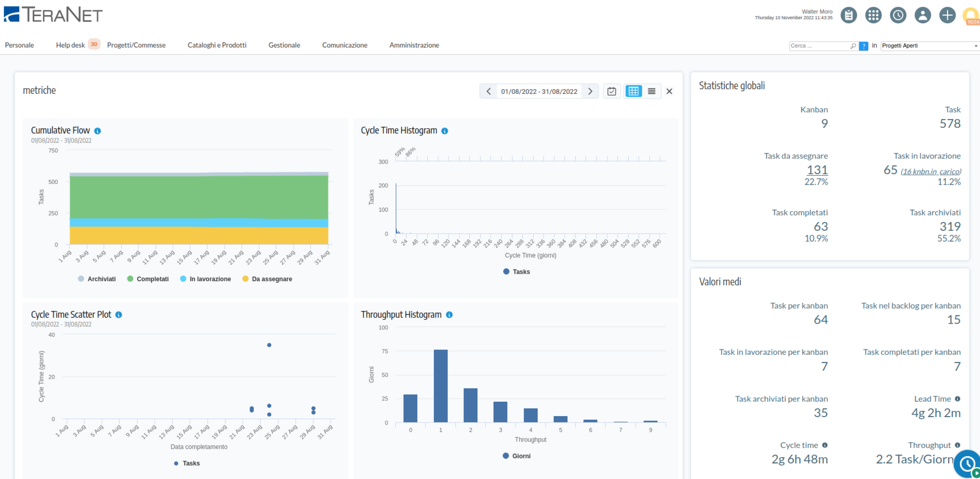Open the Help desk menu
Screen dimensions: 980x479
(70, 45)
